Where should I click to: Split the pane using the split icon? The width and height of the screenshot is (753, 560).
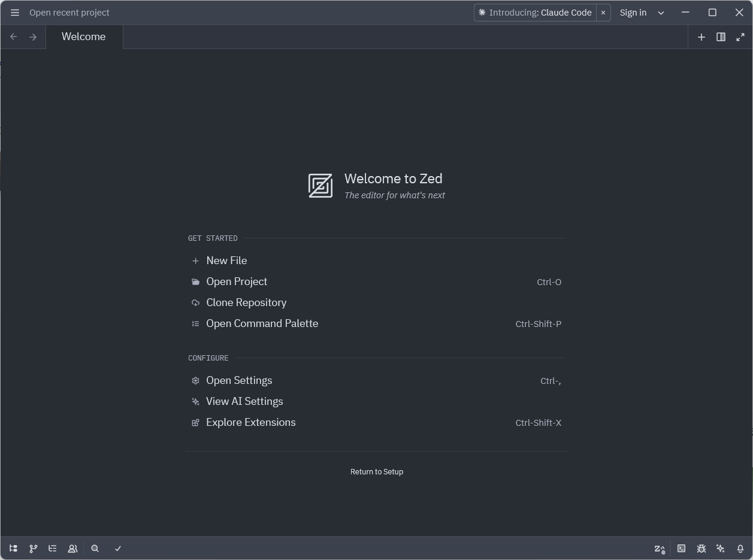coord(721,37)
